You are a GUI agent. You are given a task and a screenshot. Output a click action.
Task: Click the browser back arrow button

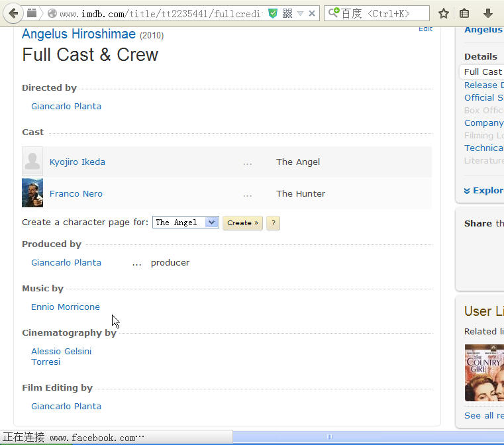click(13, 13)
